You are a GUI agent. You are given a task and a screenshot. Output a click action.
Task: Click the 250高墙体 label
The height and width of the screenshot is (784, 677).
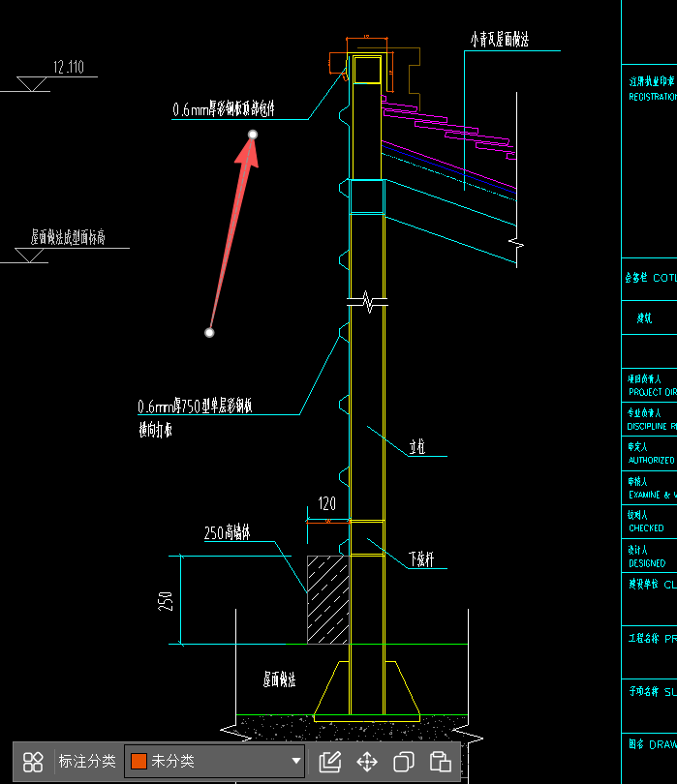click(x=228, y=533)
